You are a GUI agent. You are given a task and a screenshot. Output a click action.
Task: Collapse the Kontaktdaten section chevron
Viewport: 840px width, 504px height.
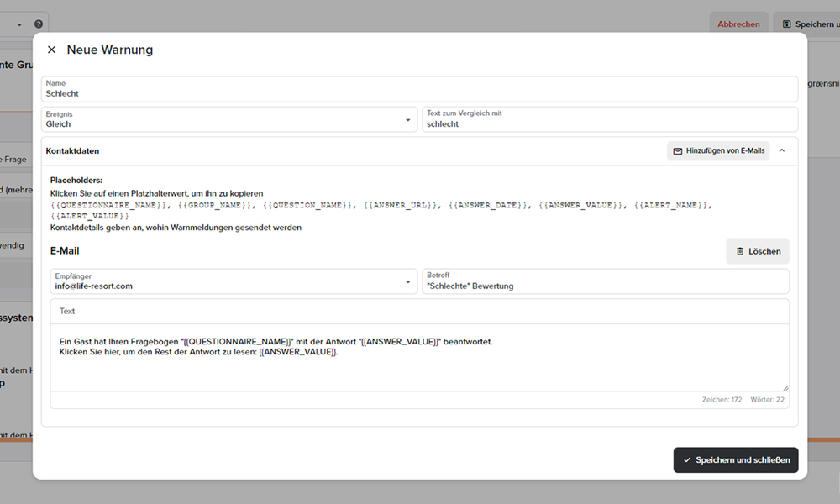click(782, 150)
